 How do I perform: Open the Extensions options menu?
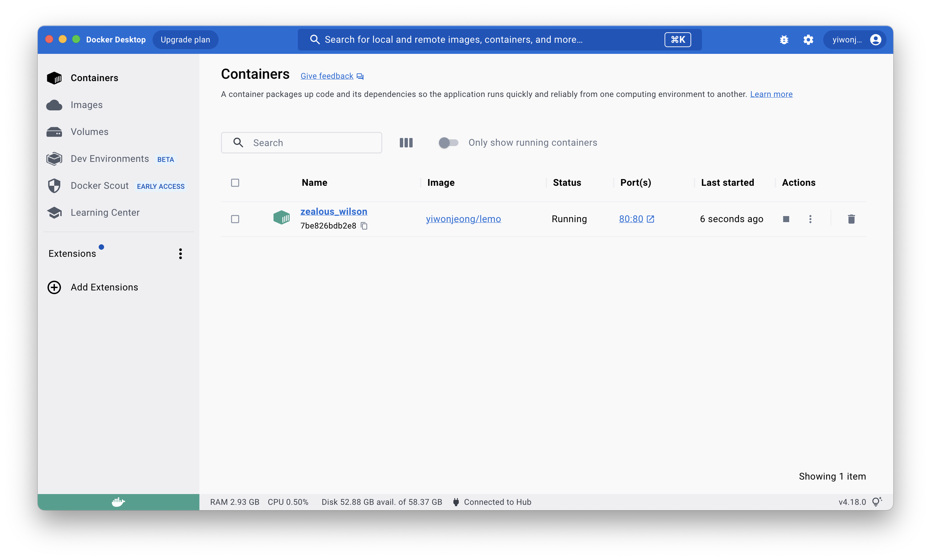coord(181,254)
